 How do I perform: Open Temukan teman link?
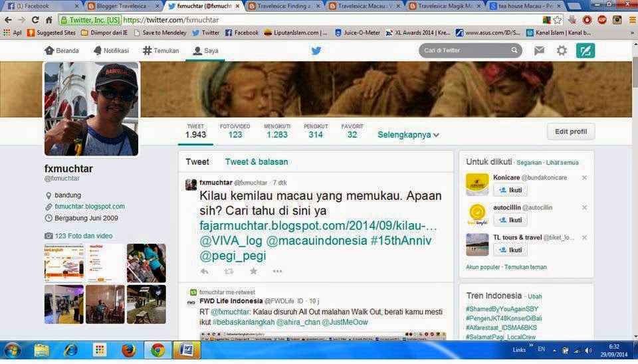point(525,267)
